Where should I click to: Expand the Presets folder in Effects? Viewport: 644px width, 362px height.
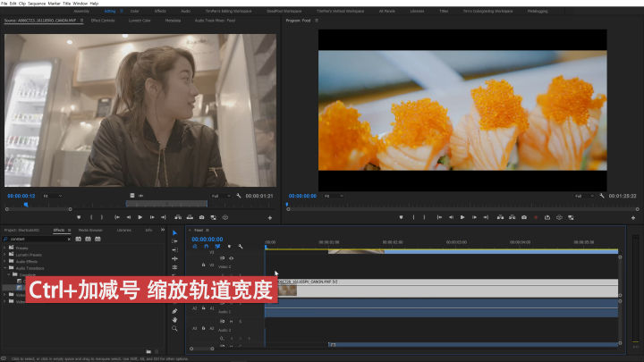(4, 248)
